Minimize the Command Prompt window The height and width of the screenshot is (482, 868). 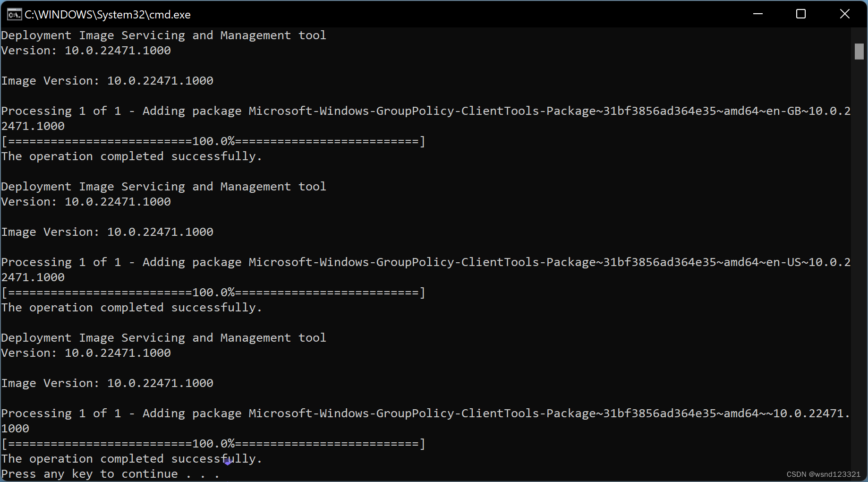click(758, 14)
